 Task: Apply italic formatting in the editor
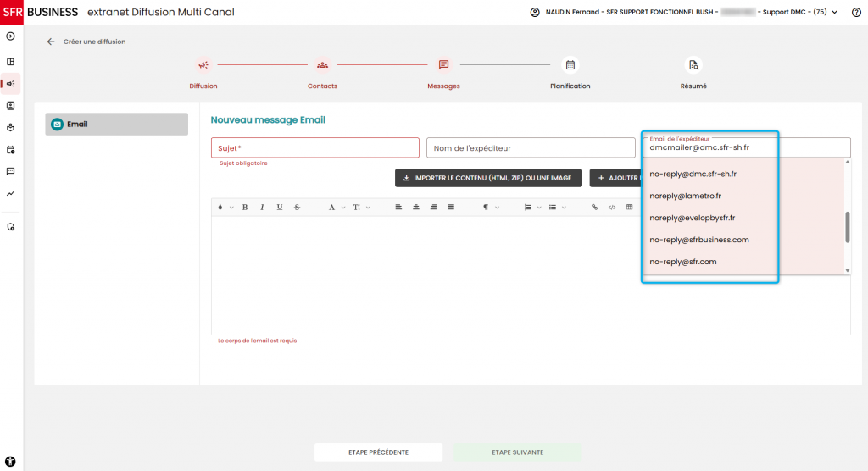pos(263,207)
